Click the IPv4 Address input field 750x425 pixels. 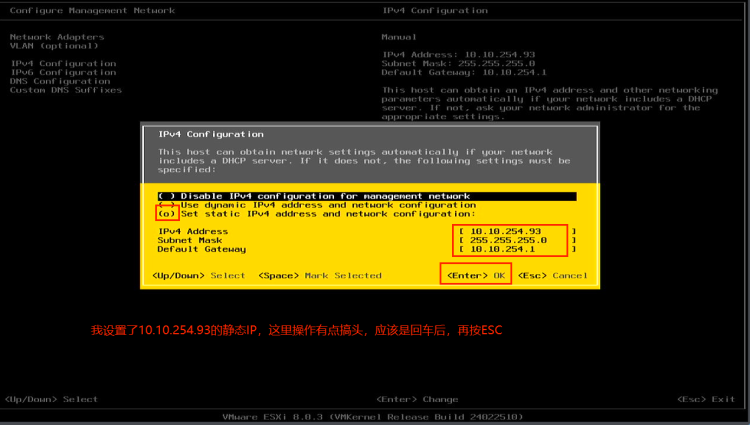517,231
